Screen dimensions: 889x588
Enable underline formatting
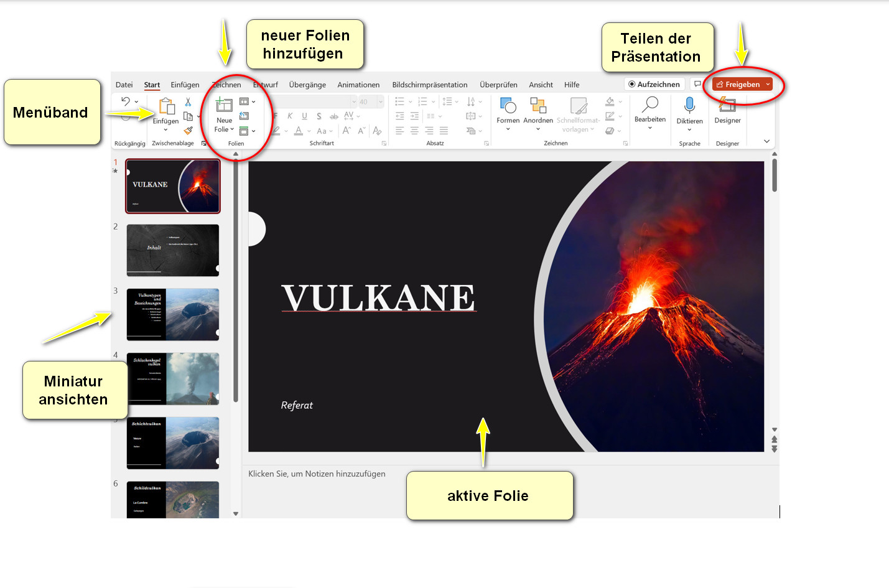tap(304, 116)
